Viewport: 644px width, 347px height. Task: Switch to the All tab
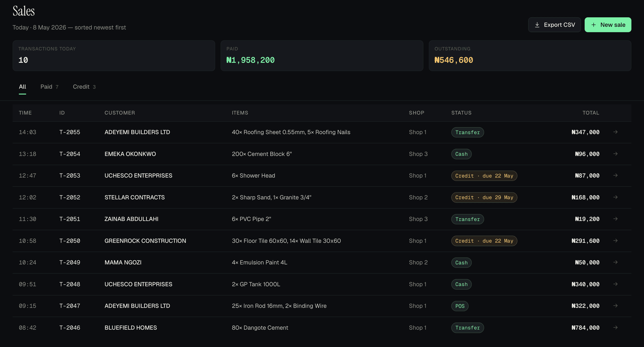click(x=22, y=87)
